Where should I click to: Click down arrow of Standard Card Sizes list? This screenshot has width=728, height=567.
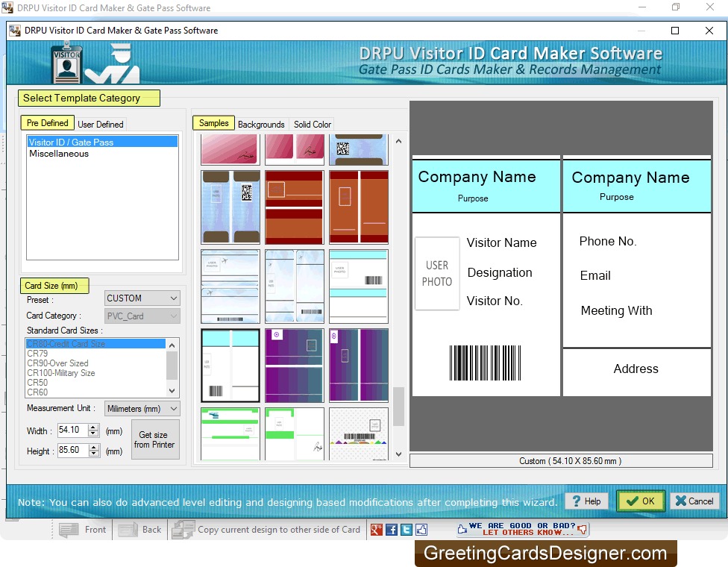(172, 391)
